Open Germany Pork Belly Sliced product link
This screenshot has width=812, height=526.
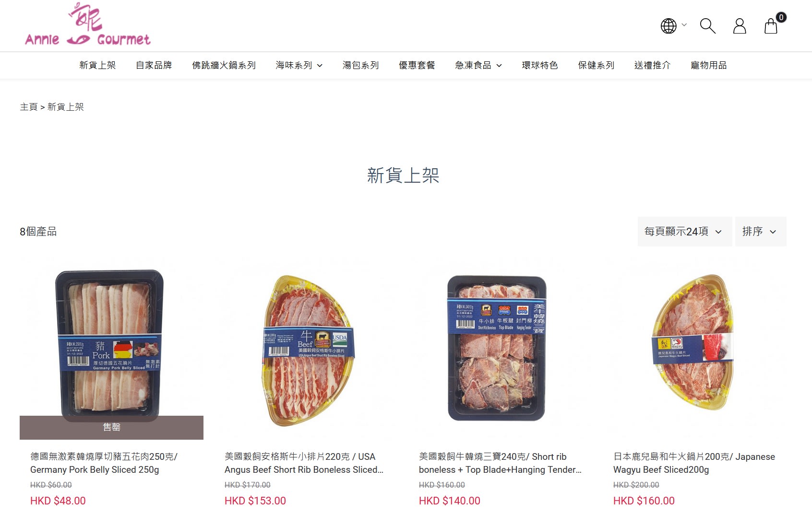tap(104, 463)
